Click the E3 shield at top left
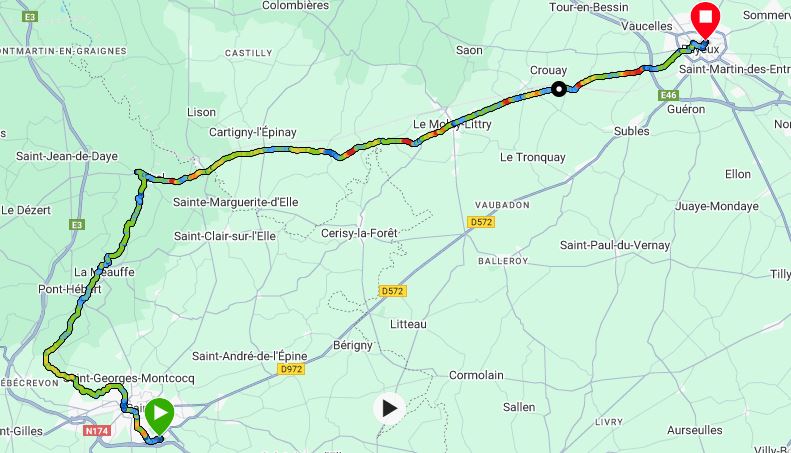 click(30, 17)
